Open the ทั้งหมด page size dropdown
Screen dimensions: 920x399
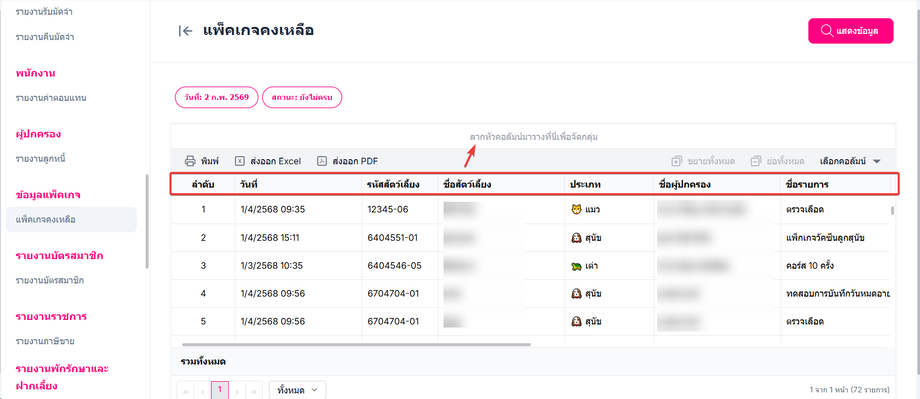297,390
